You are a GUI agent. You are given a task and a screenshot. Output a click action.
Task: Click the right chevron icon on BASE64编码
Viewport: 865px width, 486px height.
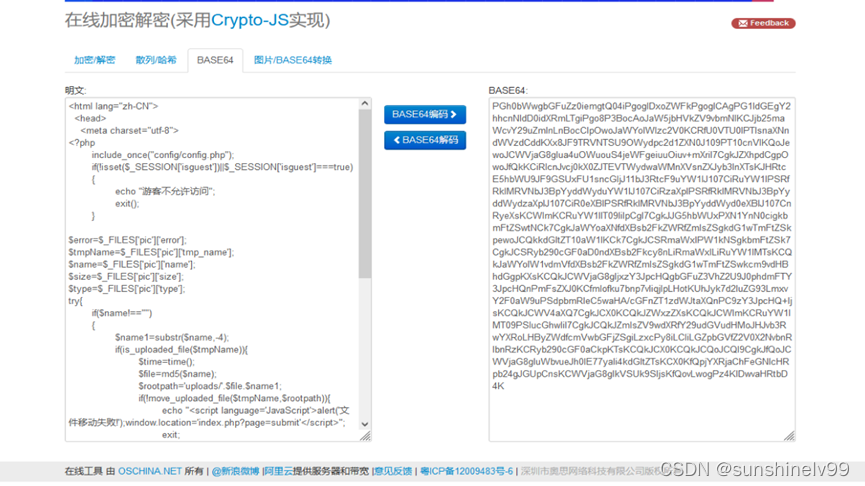point(453,115)
